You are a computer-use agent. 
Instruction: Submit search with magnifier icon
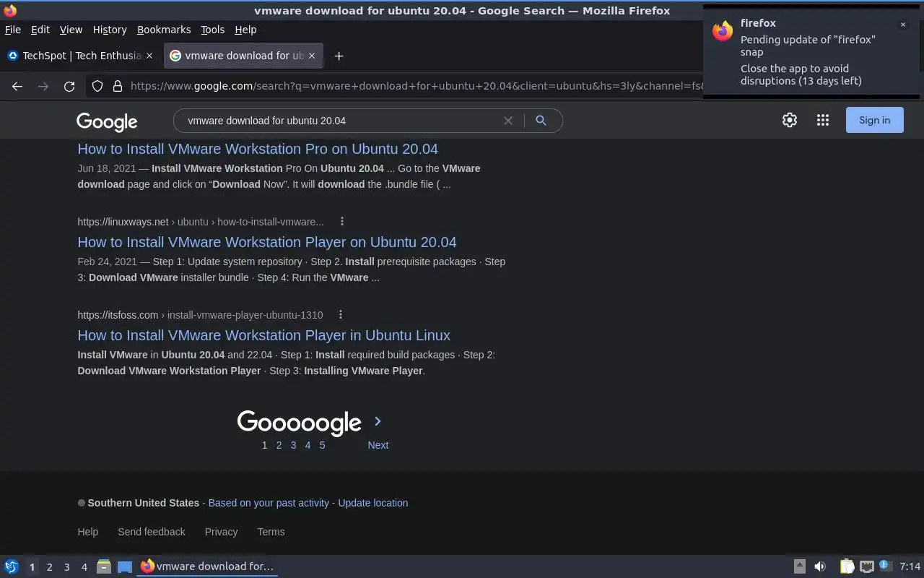tap(541, 121)
